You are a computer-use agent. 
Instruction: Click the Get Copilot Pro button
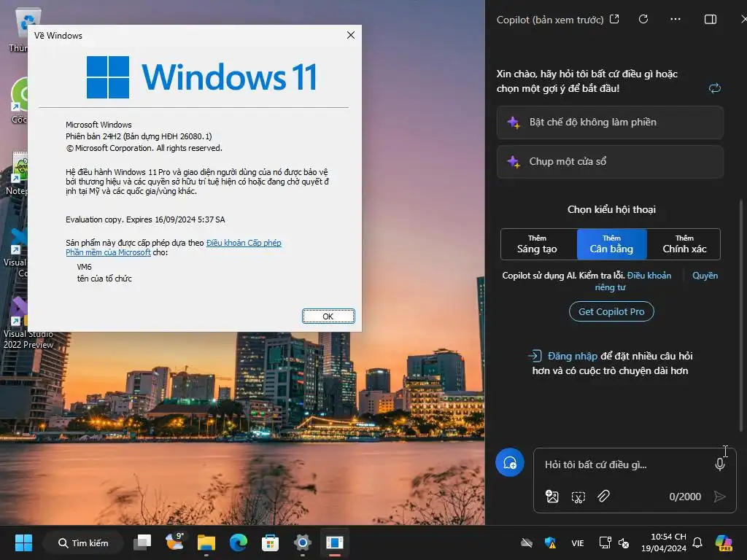611,312
